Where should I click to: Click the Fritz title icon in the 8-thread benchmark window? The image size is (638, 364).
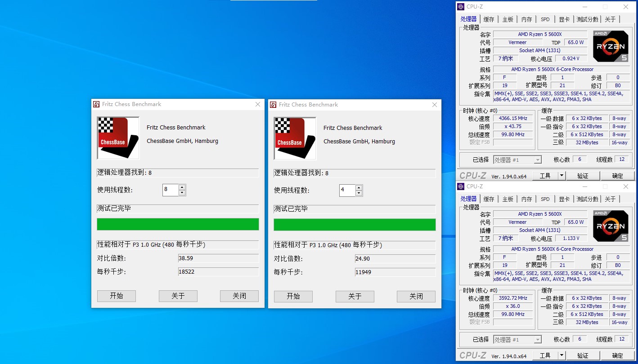click(x=96, y=104)
